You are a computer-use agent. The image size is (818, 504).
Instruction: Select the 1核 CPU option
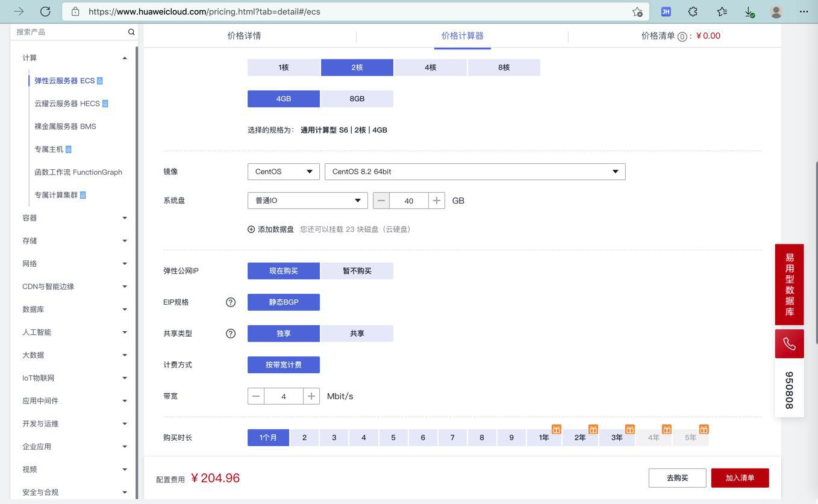(x=284, y=67)
